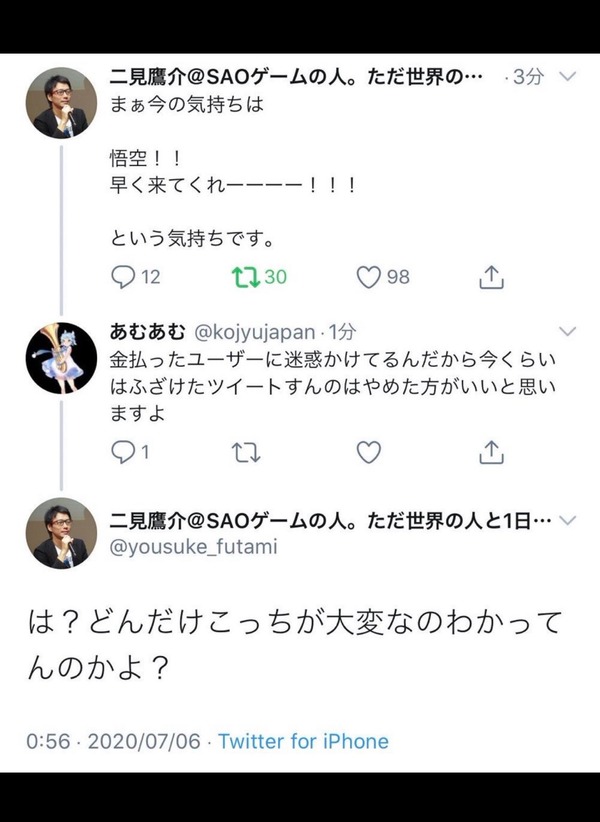
Task: Open @kojyujapan user handle
Action: pyautogui.click(x=255, y=332)
